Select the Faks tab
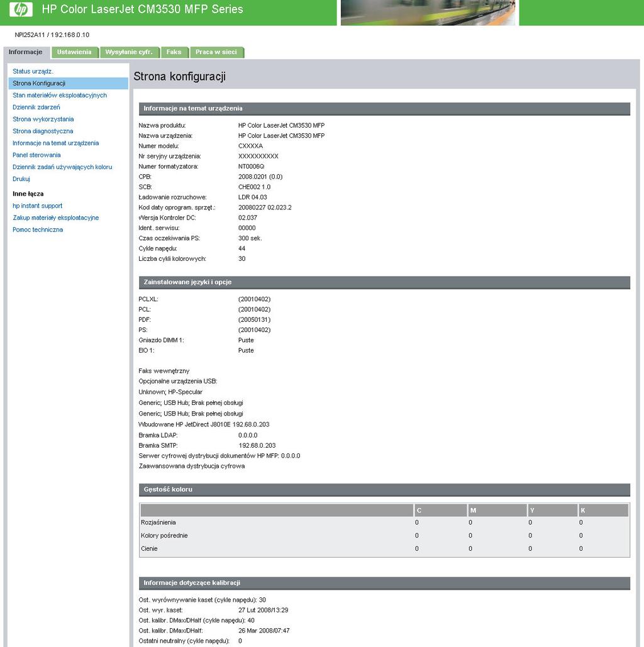This screenshot has width=644, height=647. point(174,52)
